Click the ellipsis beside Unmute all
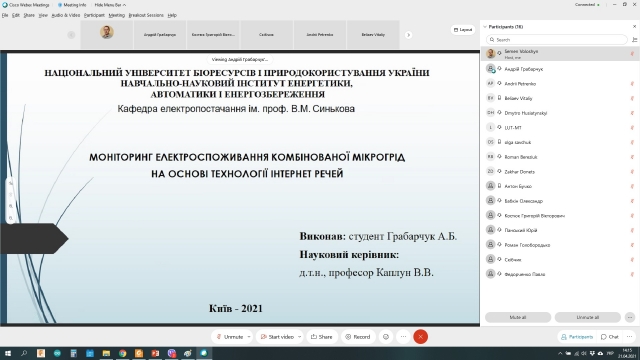This screenshot has height=360, width=640. point(630,317)
